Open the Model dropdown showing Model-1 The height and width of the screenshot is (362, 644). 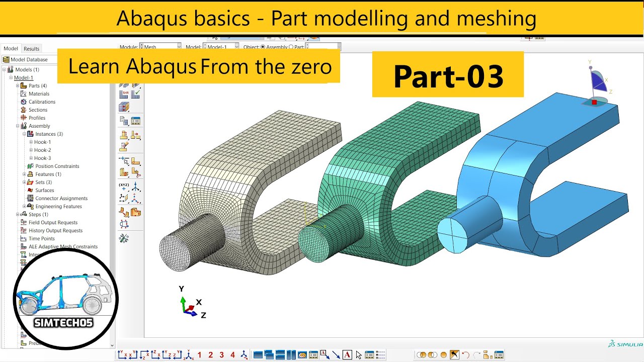tap(221, 47)
